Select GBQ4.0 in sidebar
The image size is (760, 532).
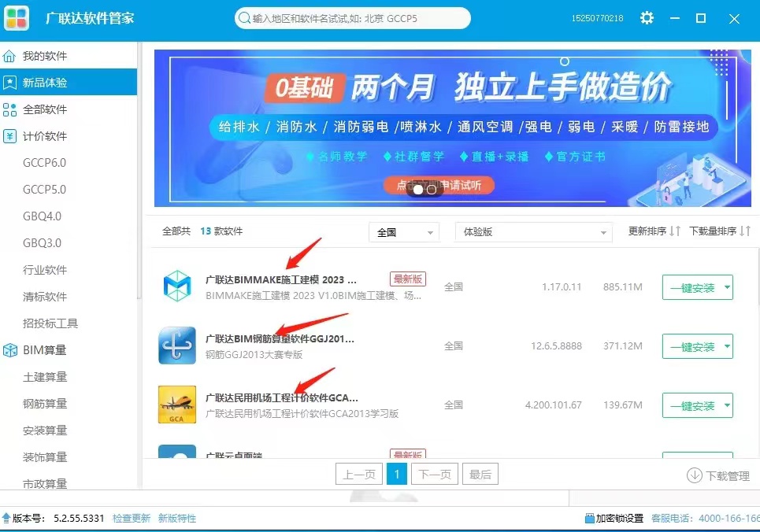43,216
